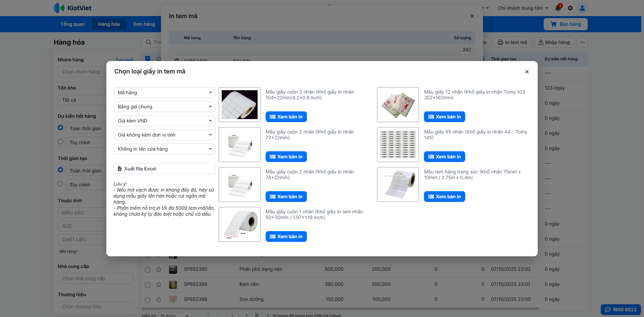Open the 1900 6522 support chat
This screenshot has height=317, width=644.
coord(621,310)
